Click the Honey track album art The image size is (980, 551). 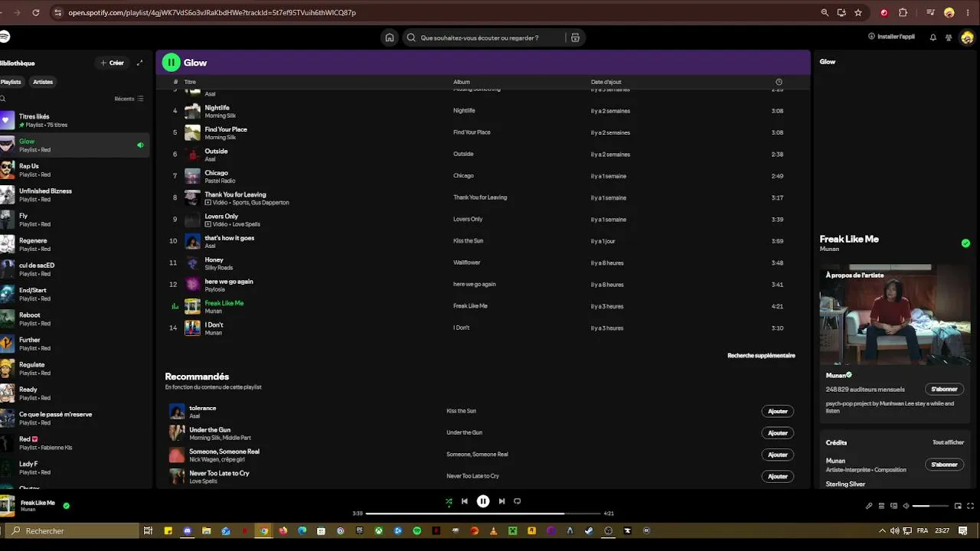coord(192,263)
